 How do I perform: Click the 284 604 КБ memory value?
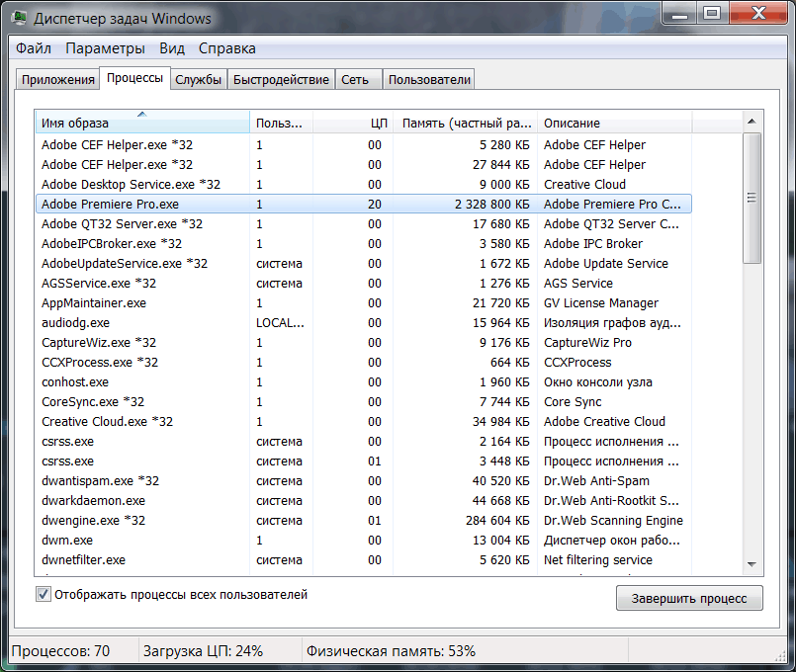(497, 521)
